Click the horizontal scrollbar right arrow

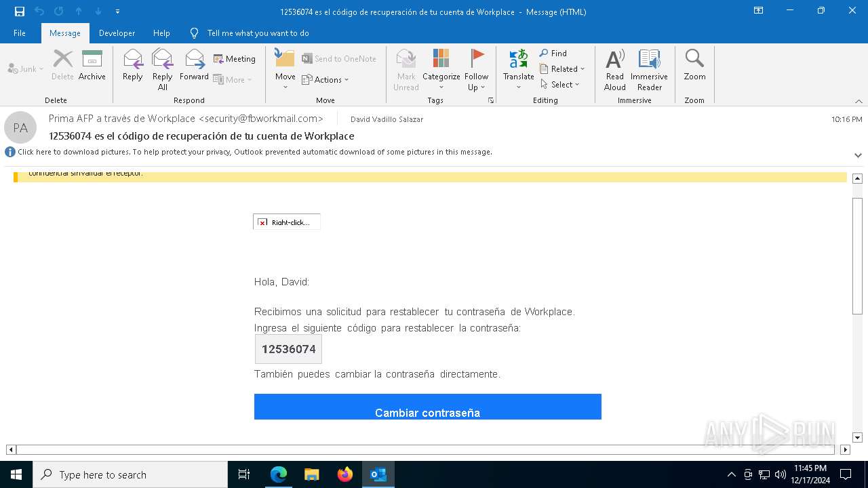845,449
